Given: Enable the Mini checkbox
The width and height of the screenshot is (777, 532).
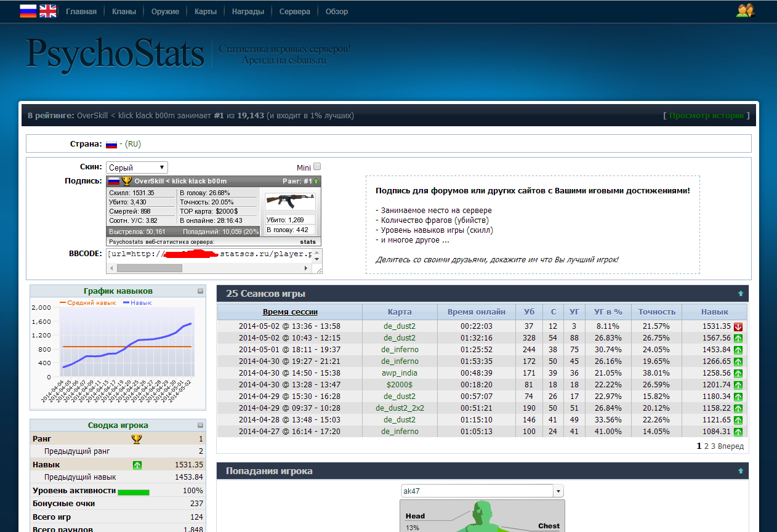Looking at the screenshot, I should pos(317,166).
